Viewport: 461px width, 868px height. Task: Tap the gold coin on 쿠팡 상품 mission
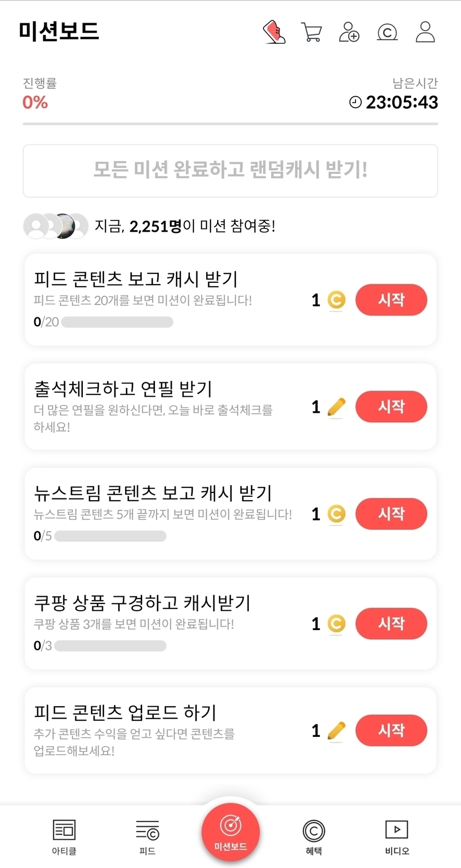(x=336, y=623)
